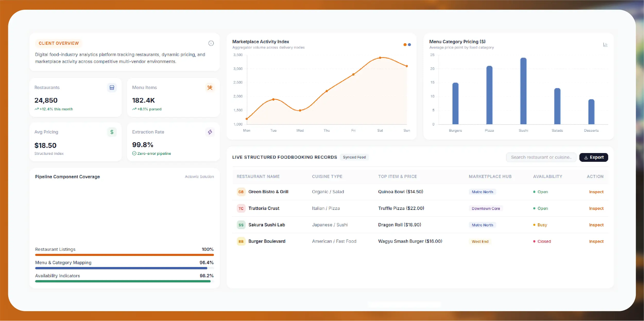Screen dimensions: 644x321
Task: Click the Busy status for Sakura Sushi Lab
Action: (540, 225)
